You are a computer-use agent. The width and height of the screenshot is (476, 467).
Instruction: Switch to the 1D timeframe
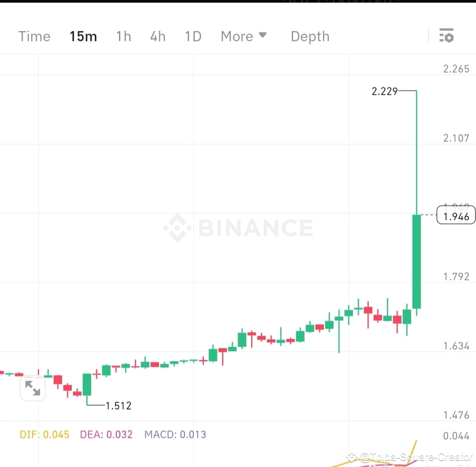(193, 36)
